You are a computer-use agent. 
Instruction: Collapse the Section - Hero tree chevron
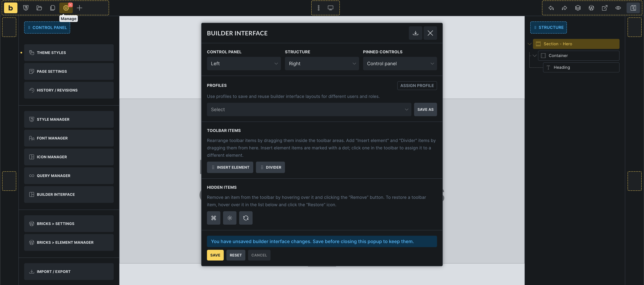[x=529, y=44]
